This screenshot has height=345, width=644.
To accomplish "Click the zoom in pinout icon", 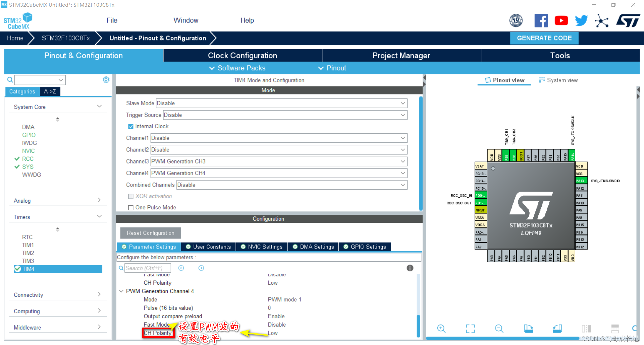I will pyautogui.click(x=441, y=329).
